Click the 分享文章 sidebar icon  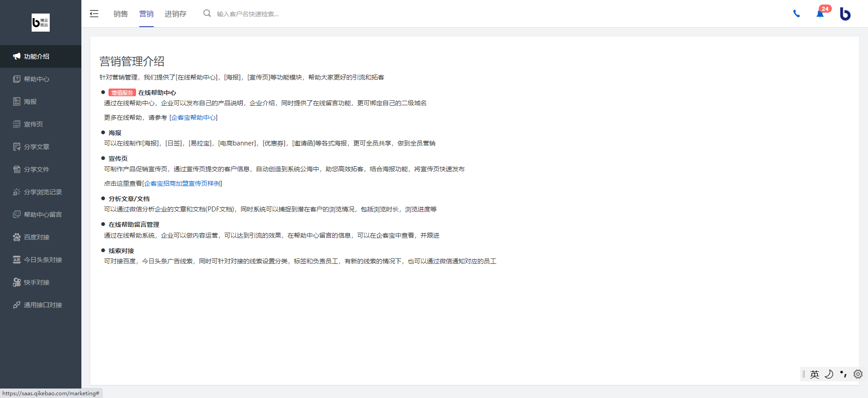17,147
